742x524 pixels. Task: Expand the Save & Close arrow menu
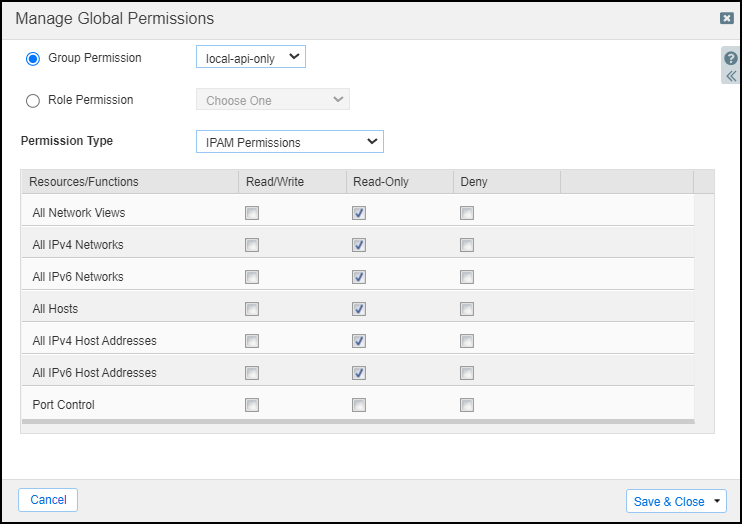(x=718, y=502)
